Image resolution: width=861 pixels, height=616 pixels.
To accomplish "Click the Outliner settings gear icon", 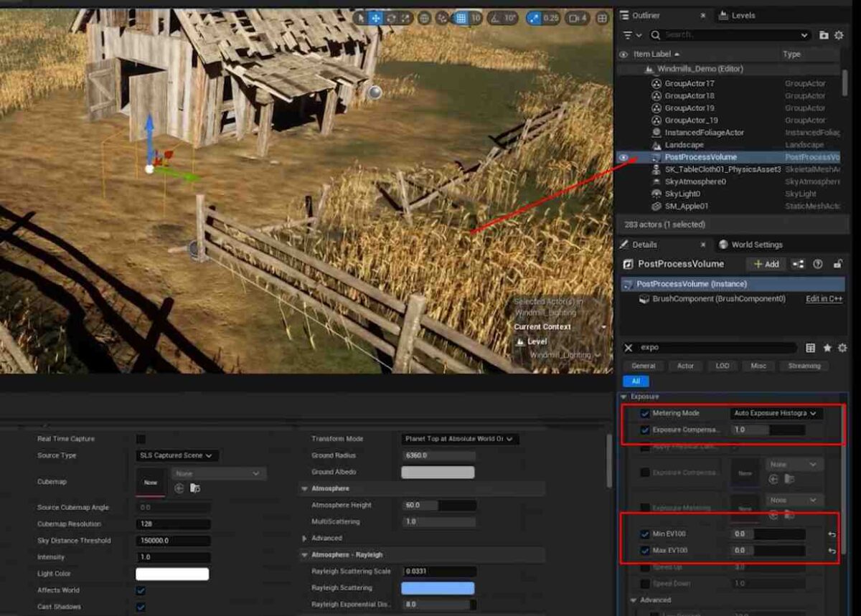I will [837, 34].
